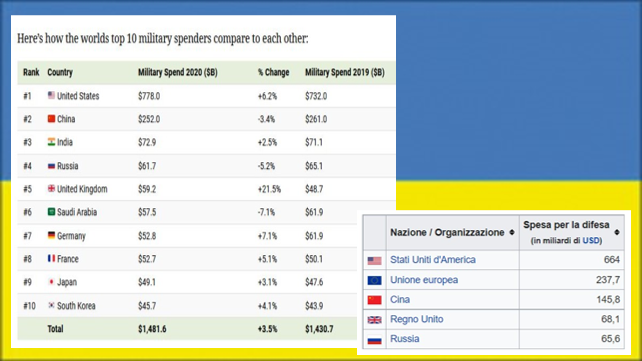Click the $778.0 value for United States

click(x=149, y=96)
